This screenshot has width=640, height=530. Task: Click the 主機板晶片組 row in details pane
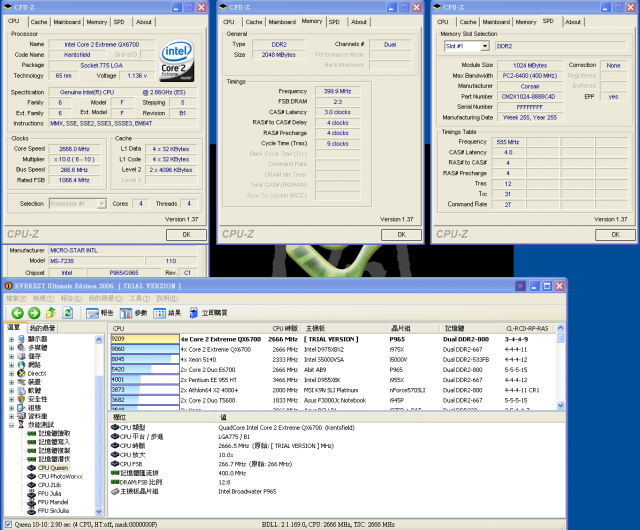pyautogui.click(x=337, y=492)
